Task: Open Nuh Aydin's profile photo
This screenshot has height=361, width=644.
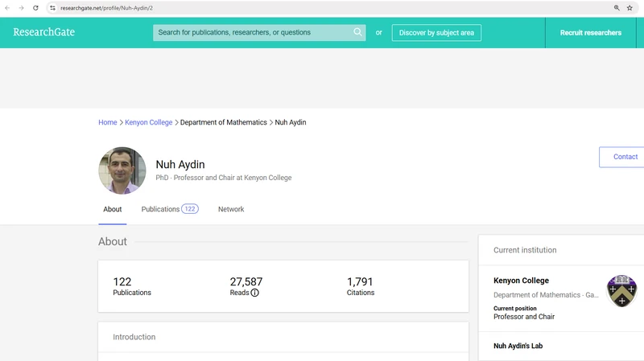Action: (x=122, y=170)
